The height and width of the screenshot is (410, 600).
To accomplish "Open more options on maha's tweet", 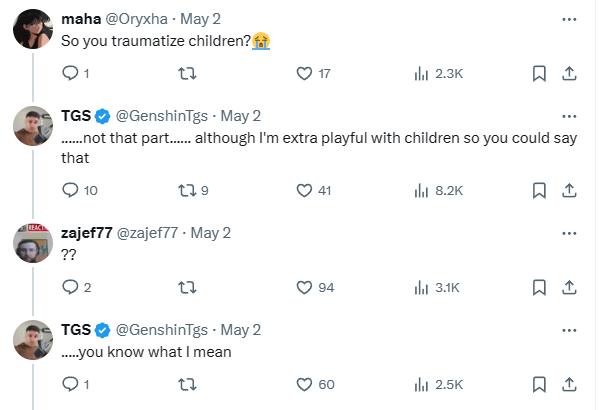I will coord(569,18).
